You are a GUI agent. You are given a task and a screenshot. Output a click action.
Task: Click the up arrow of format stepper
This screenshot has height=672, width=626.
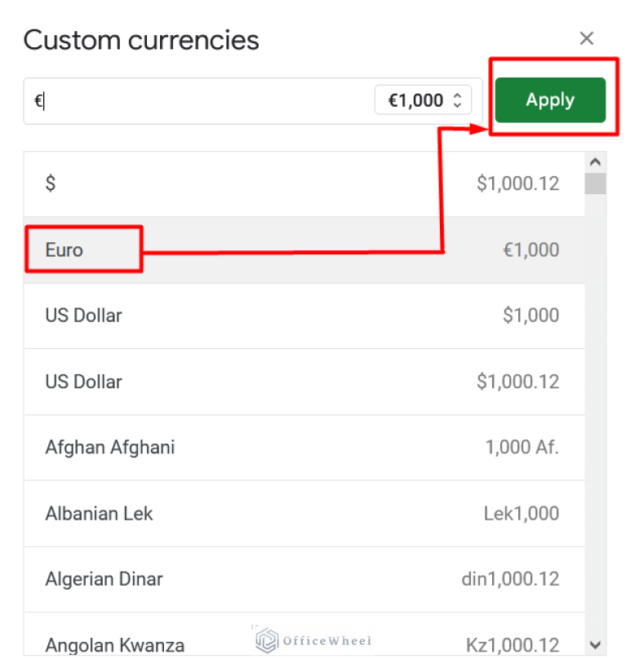pos(457,95)
